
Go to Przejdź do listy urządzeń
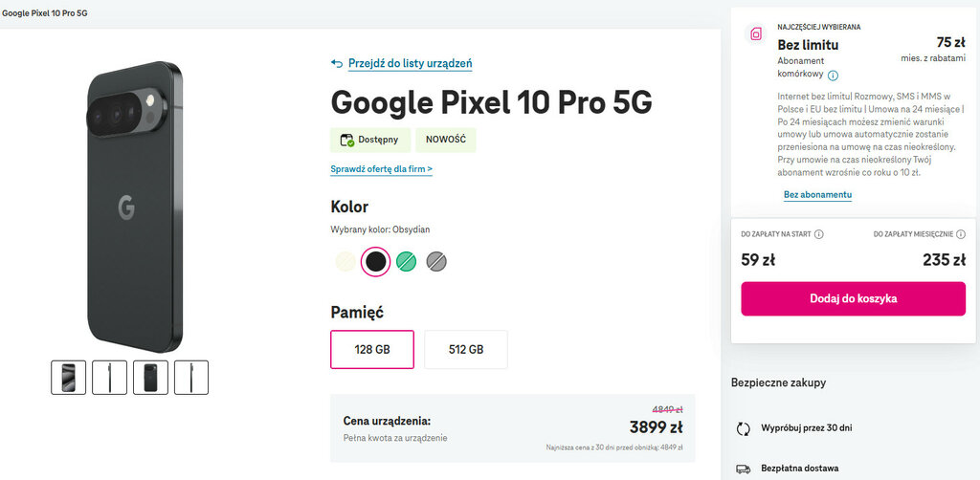coord(410,64)
